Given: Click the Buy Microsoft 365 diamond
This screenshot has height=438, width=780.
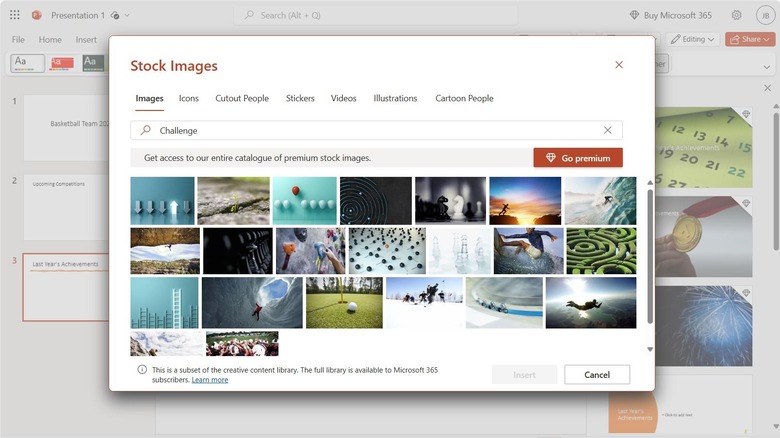Looking at the screenshot, I should pos(634,15).
